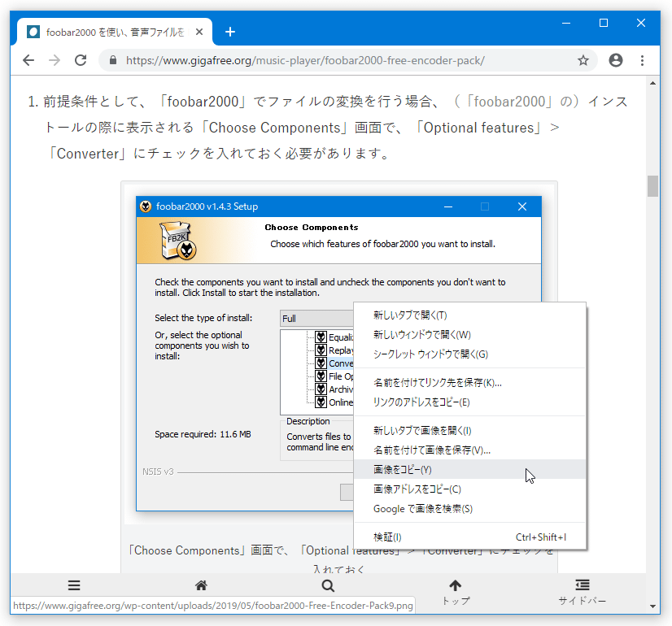Jump to top with the トップ arrow
Image resolution: width=672 pixels, height=626 pixels.
click(456, 593)
